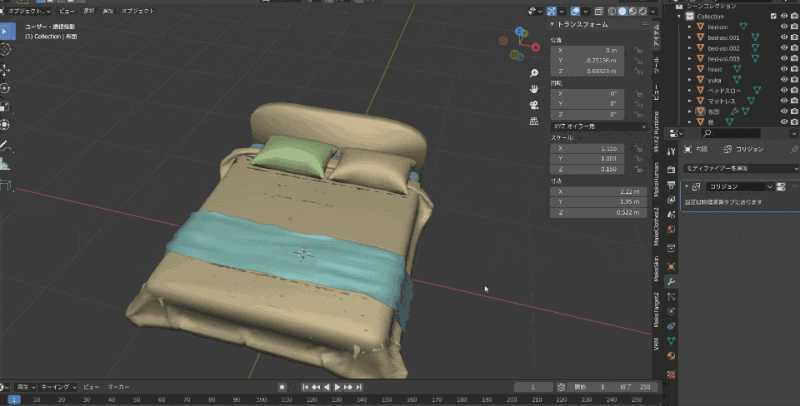Screen dimensions: 800x406
Task: Open the MakeHuman sidebar tab
Action: [x=656, y=180]
